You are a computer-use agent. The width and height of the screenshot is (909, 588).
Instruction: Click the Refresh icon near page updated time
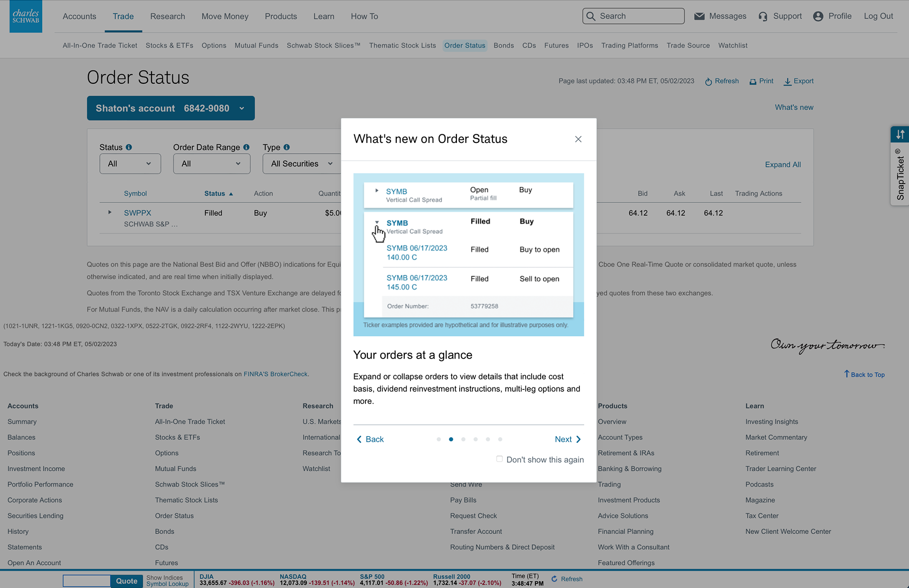coord(709,81)
